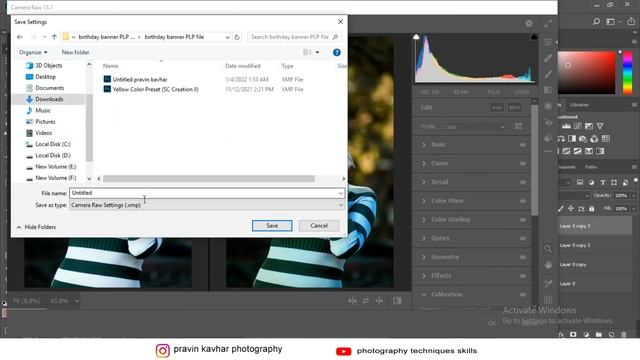Image resolution: width=640 pixels, height=360 pixels.
Task: Add layer style with the fx icon
Action: (561, 335)
